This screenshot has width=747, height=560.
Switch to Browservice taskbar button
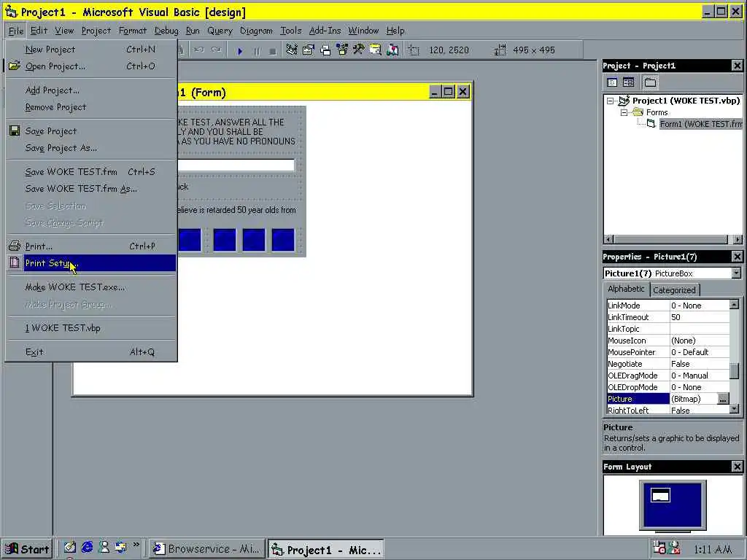click(x=207, y=549)
